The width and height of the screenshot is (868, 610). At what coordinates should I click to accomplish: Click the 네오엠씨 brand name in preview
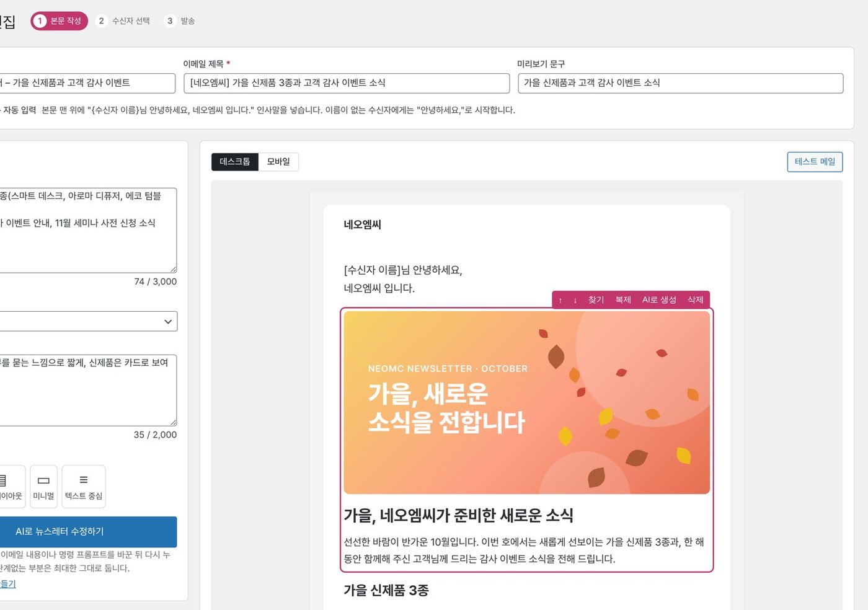coord(363,224)
